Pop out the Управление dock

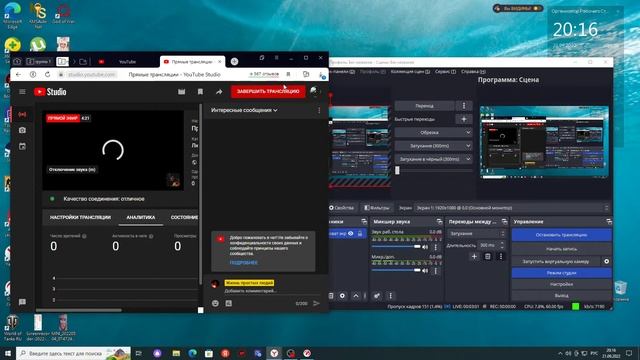pos(609,222)
